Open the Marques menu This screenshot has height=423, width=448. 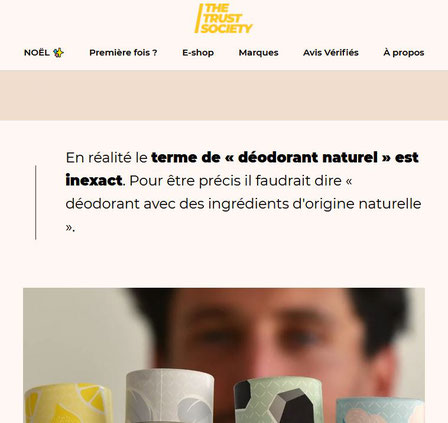258,53
